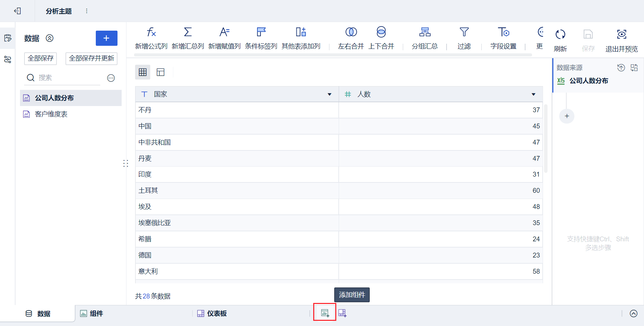This screenshot has height=326, width=644.
Task: Select the 公司人数分布 dataset in the list
Action: pos(71,98)
